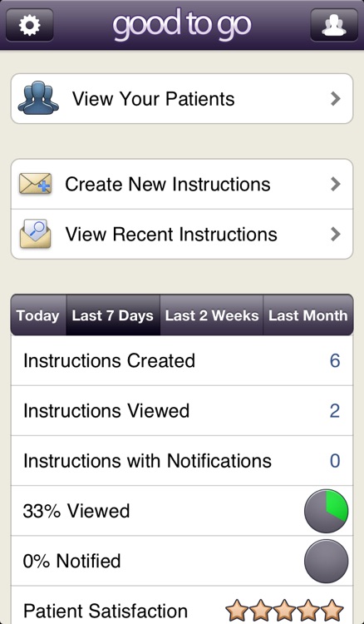The height and width of the screenshot is (624, 364).
Task: Open the Instructions Created count row
Action: pyautogui.click(x=182, y=360)
